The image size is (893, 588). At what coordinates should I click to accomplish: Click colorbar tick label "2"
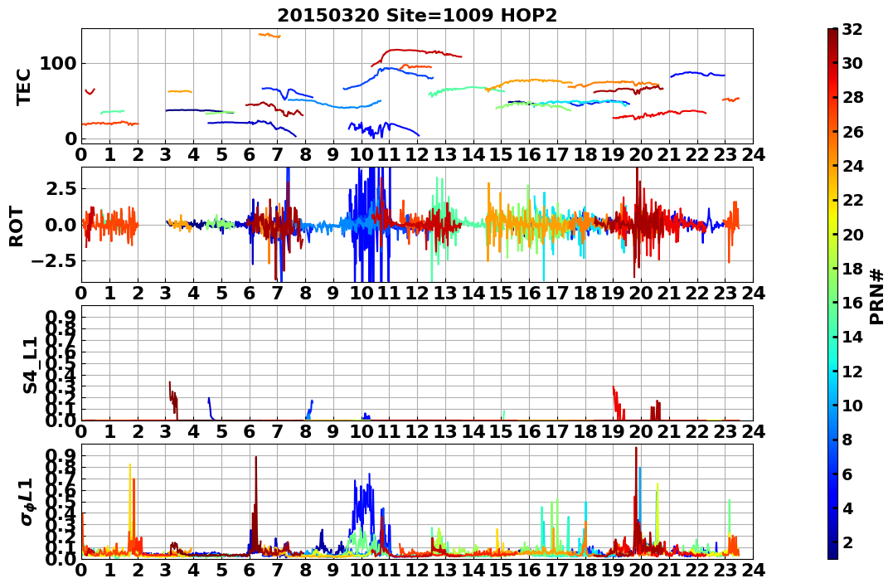point(847,542)
